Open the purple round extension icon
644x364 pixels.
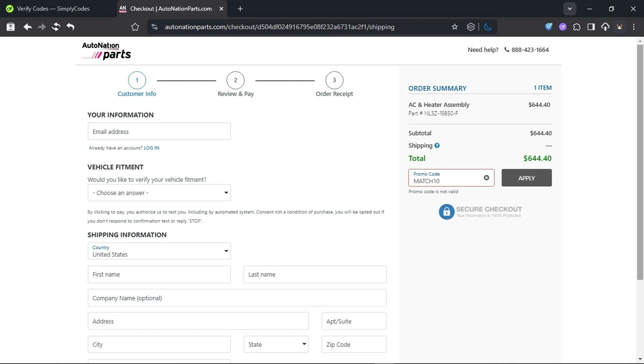point(563,27)
